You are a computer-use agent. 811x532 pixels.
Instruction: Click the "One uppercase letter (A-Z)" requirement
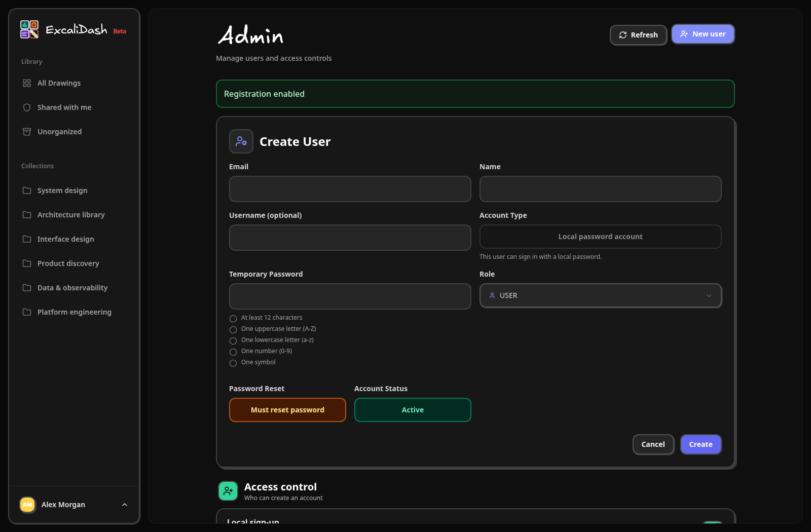(x=279, y=329)
